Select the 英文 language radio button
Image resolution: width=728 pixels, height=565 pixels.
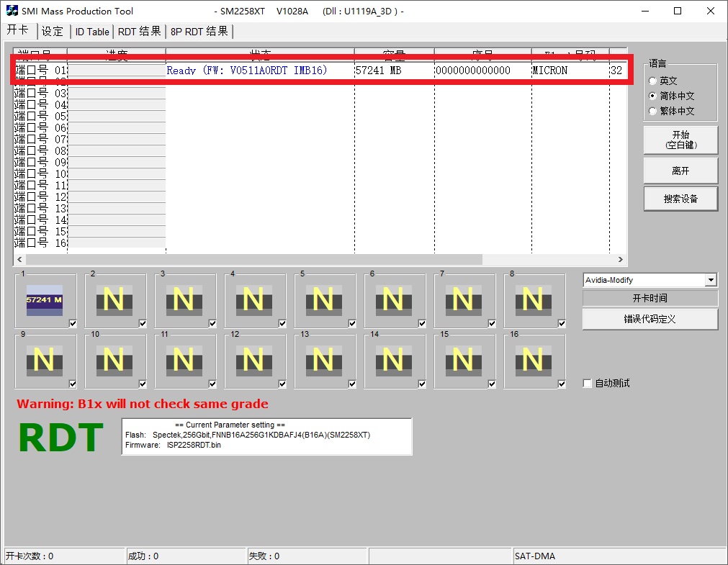click(653, 81)
